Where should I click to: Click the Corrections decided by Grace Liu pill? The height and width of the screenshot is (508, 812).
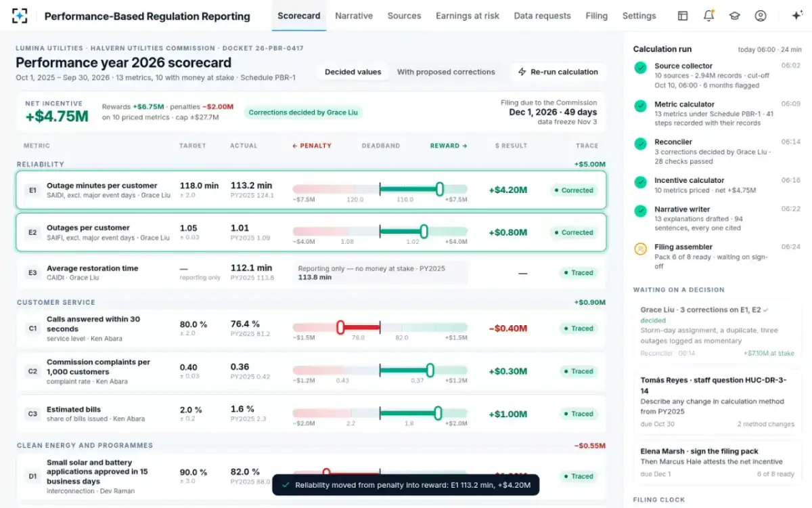click(303, 112)
